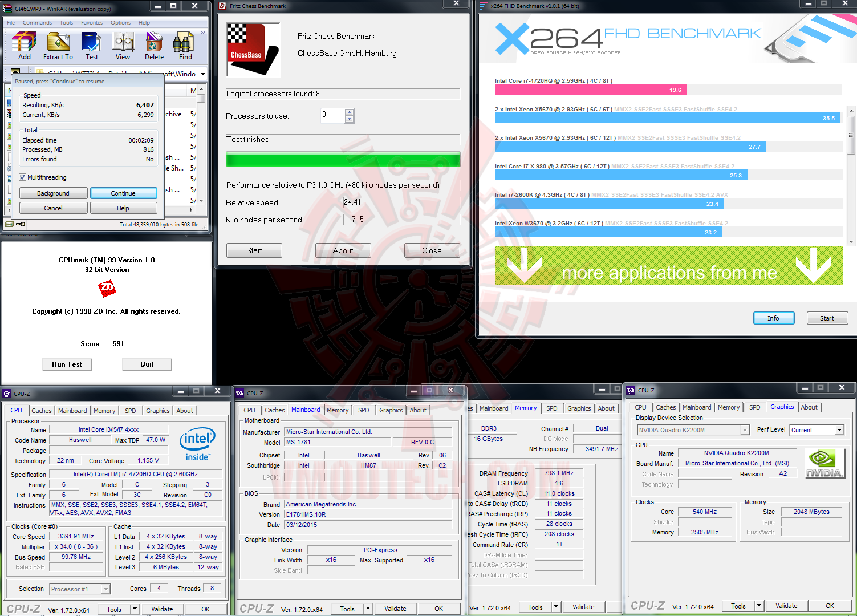This screenshot has width=857, height=616.
Task: Click the Fritz benchmark green progress bar
Action: [343, 159]
